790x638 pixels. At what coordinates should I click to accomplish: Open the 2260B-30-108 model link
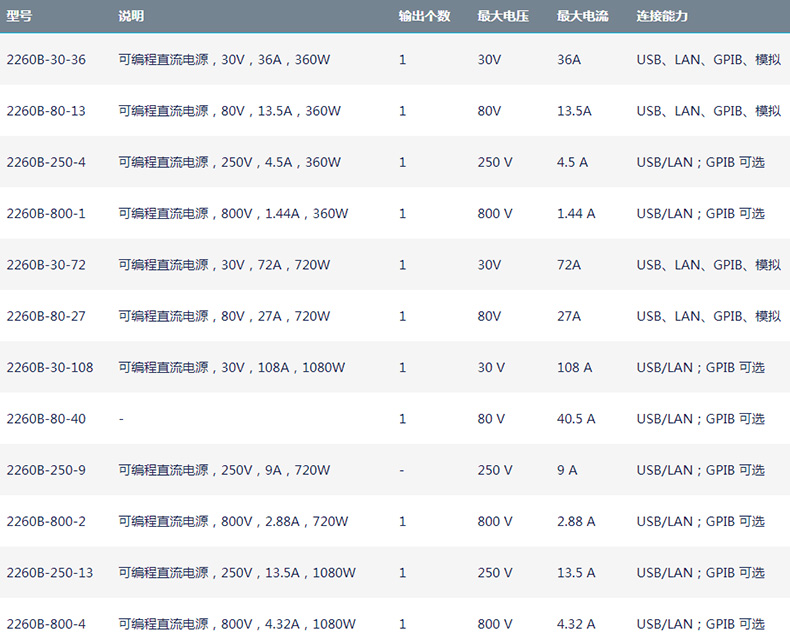50,367
